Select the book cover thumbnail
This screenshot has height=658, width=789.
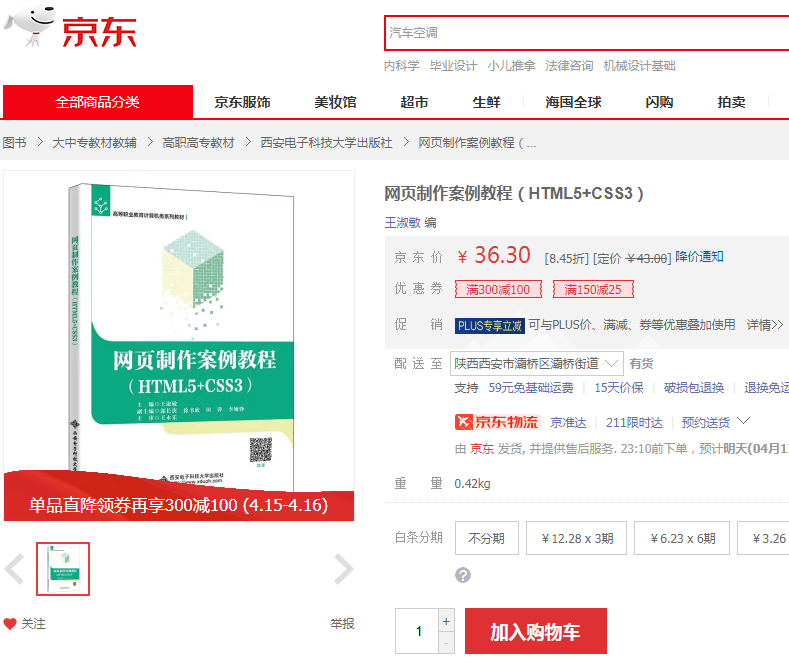pos(63,569)
